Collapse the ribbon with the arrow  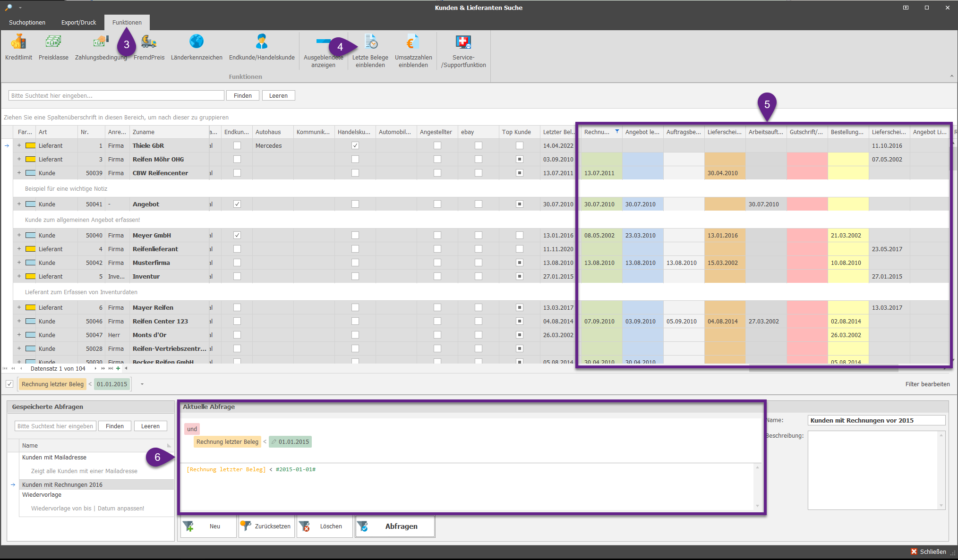click(951, 76)
